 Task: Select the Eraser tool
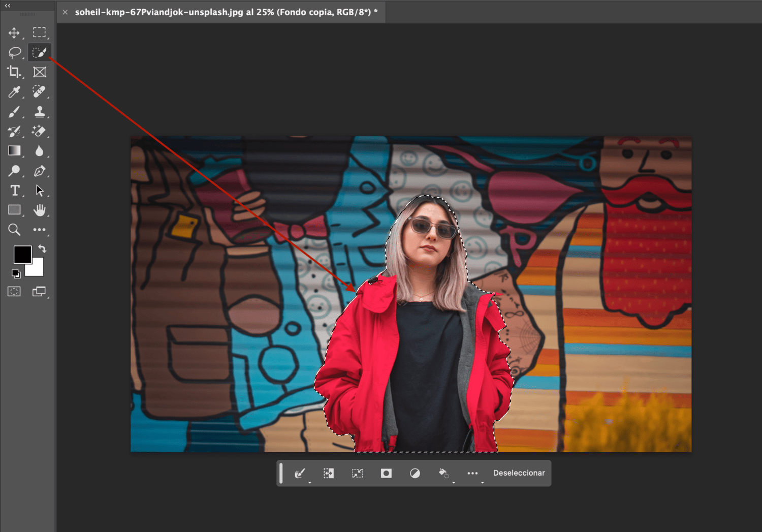pos(39,131)
